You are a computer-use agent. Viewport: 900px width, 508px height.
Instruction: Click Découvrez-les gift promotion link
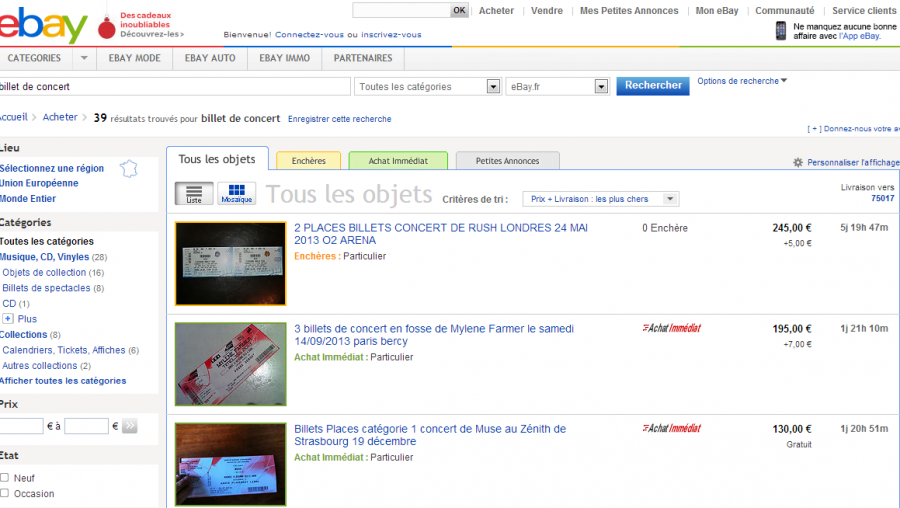(x=152, y=34)
